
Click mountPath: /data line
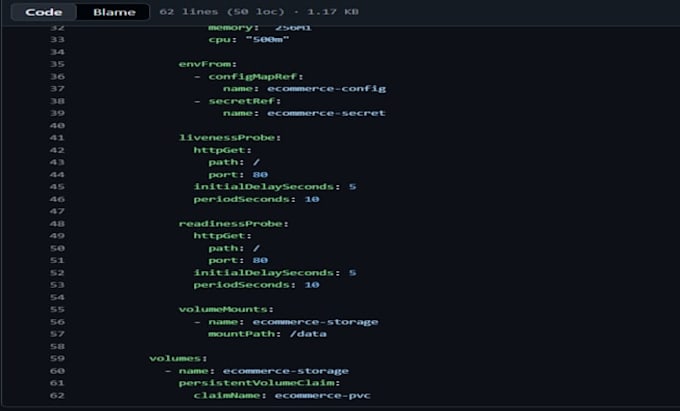click(267, 334)
